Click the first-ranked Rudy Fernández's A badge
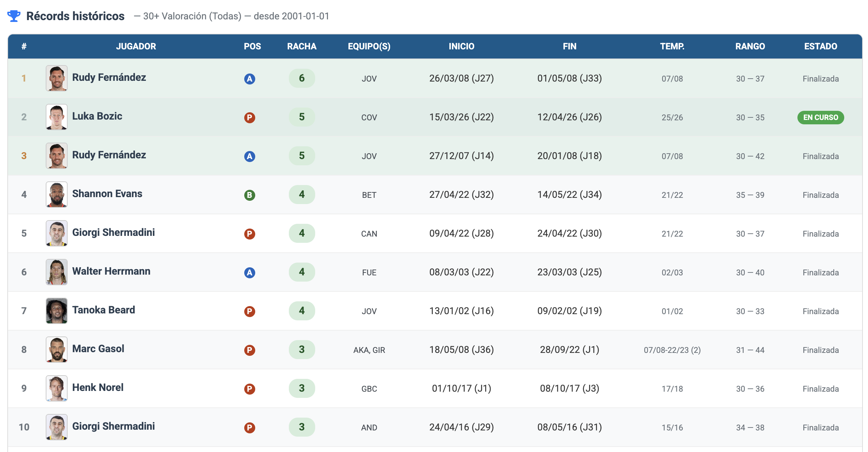The height and width of the screenshot is (452, 868). coord(249,79)
